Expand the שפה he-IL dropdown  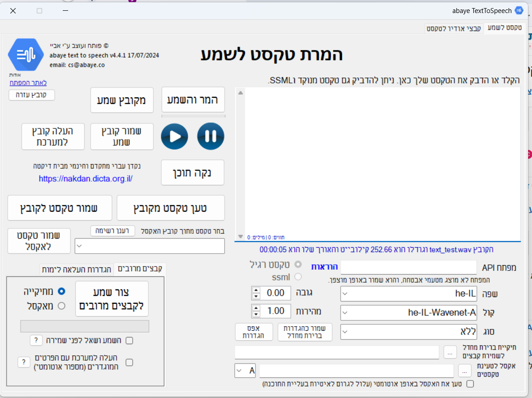345,293
